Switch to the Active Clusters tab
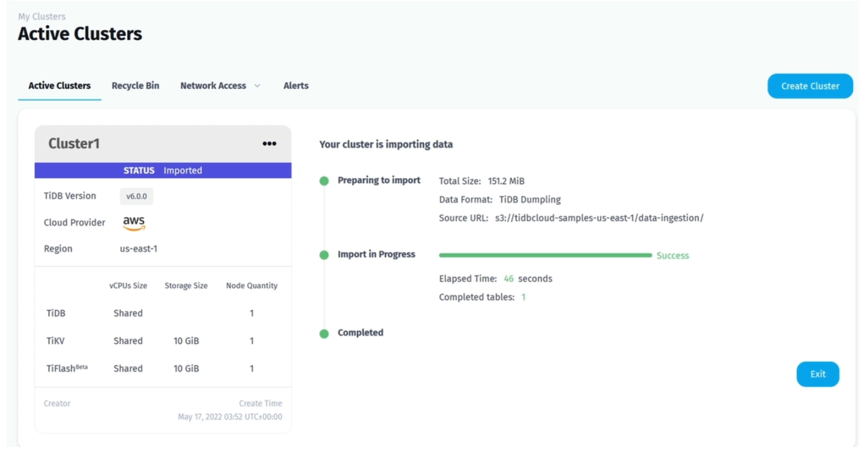868x457 pixels. click(x=60, y=86)
